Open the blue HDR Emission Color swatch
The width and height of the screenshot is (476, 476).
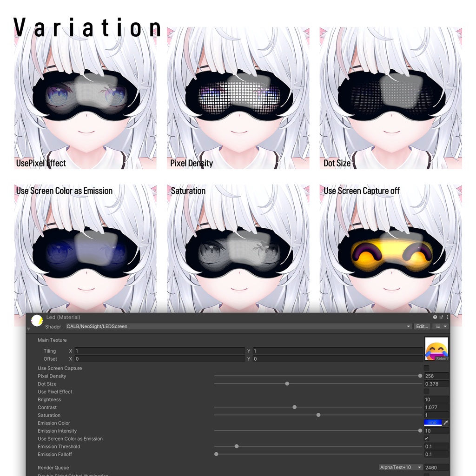click(433, 423)
